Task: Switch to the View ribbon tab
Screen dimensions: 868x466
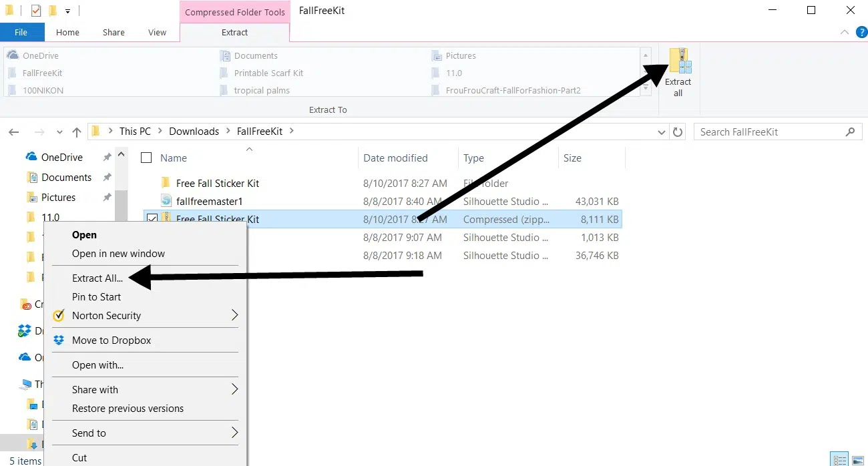Action: coord(157,32)
